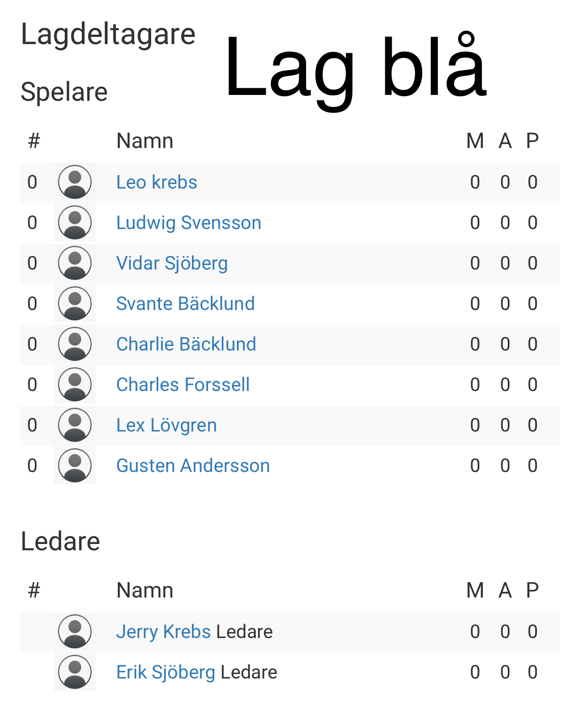Image resolution: width=580 pixels, height=728 pixels.
Task: Click leader Jerry Krebs' avatar icon
Action: point(75,632)
